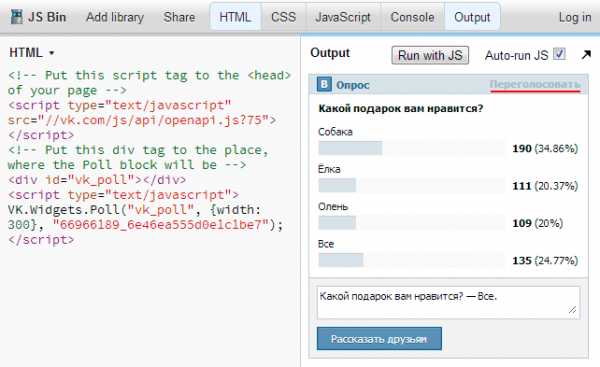Click the Опрос widget title link

[352, 85]
